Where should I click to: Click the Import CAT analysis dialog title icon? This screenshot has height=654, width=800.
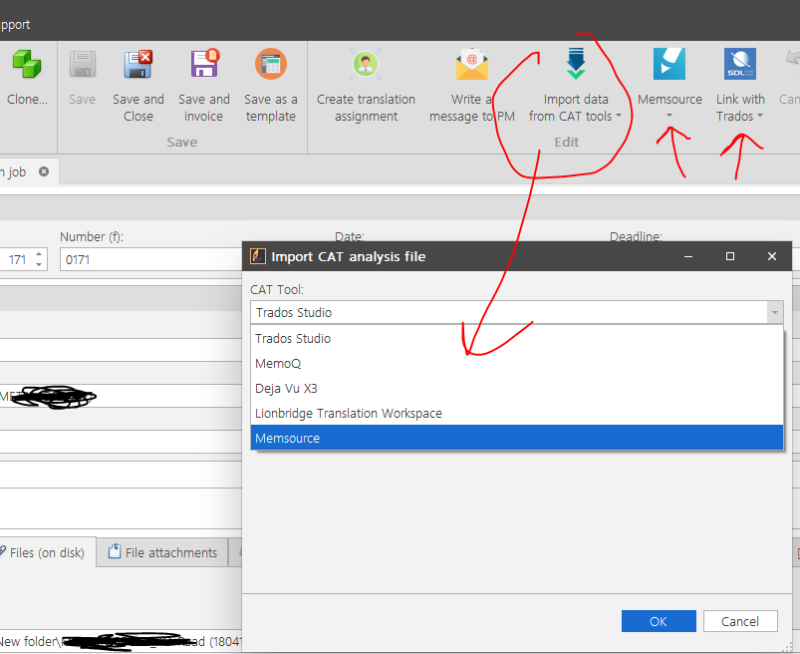[258, 256]
